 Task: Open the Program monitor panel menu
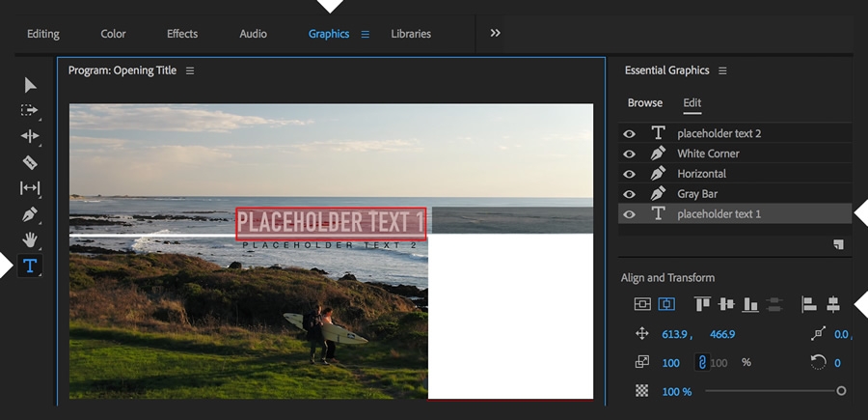[190, 70]
